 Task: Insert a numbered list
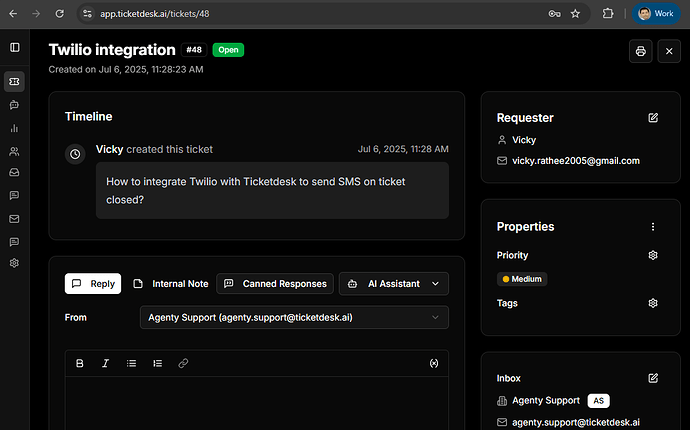(157, 363)
